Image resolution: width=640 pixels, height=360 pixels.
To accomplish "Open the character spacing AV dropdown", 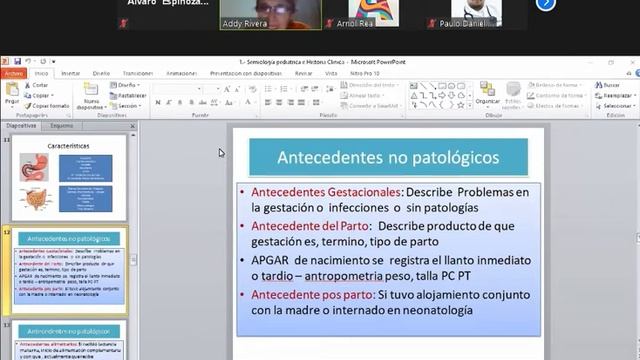I will [215, 102].
